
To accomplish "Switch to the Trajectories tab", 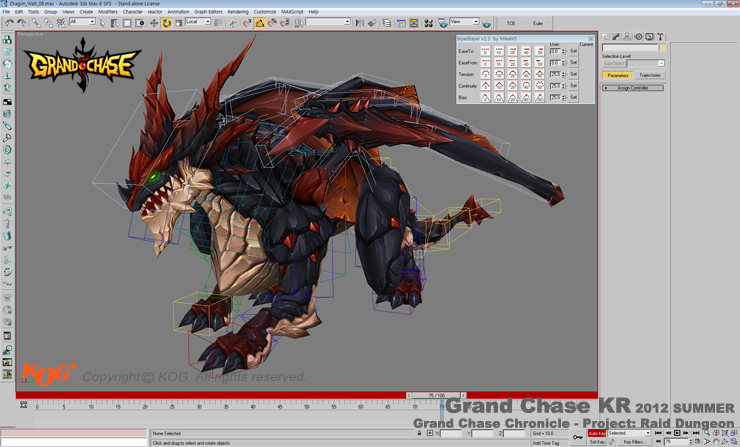I will pyautogui.click(x=649, y=75).
